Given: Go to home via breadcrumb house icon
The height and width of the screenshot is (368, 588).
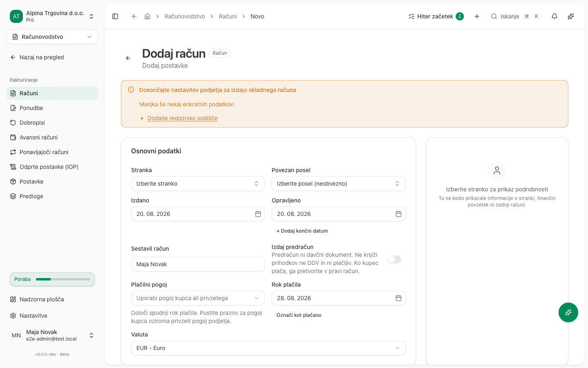Looking at the screenshot, I should pyautogui.click(x=147, y=16).
